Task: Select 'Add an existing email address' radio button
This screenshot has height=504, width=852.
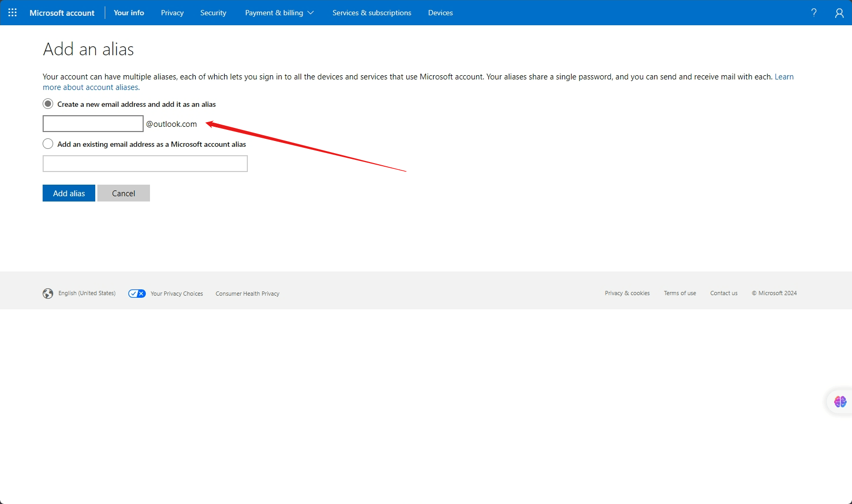Action: point(48,144)
